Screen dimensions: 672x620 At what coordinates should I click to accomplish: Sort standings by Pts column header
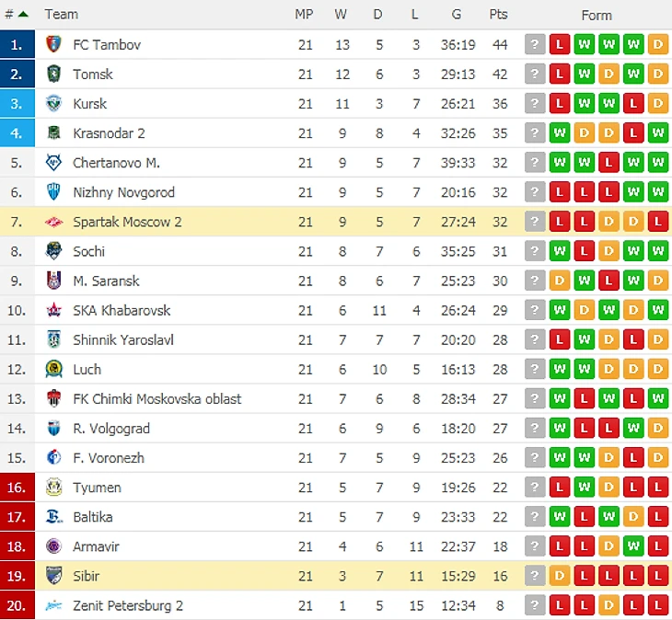pyautogui.click(x=499, y=14)
